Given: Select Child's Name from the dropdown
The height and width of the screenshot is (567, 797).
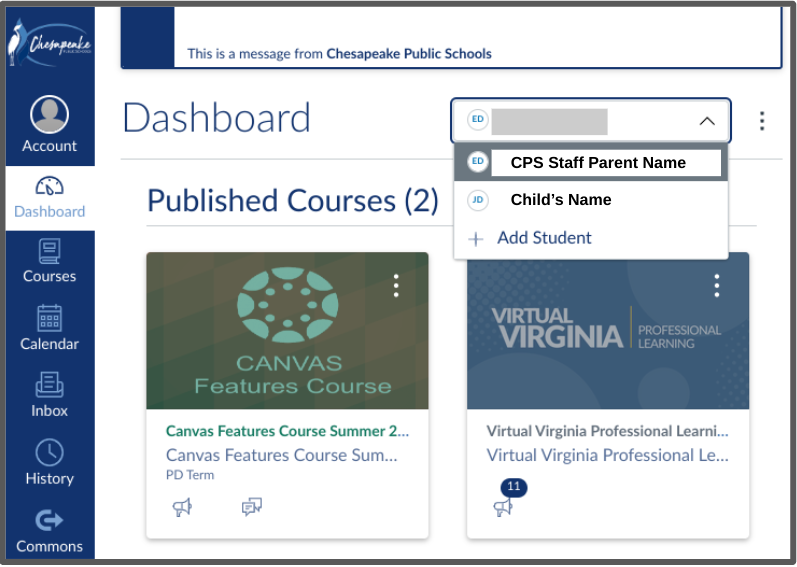Looking at the screenshot, I should 560,200.
